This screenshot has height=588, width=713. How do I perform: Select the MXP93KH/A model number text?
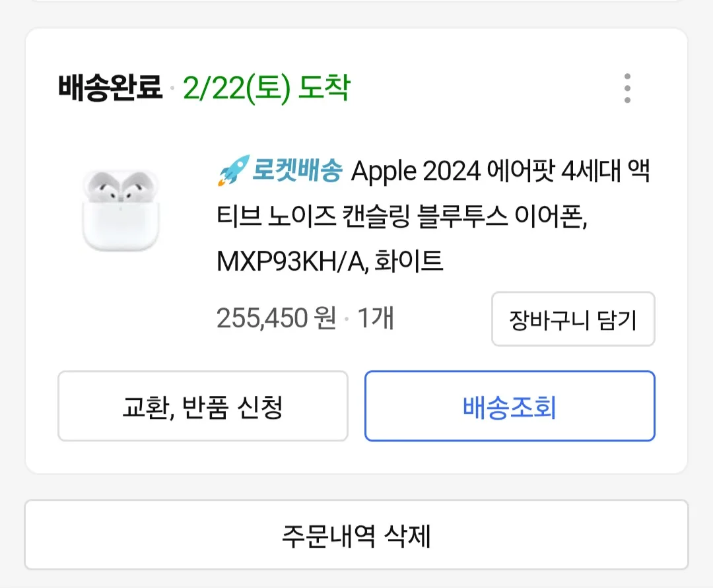coord(292,262)
